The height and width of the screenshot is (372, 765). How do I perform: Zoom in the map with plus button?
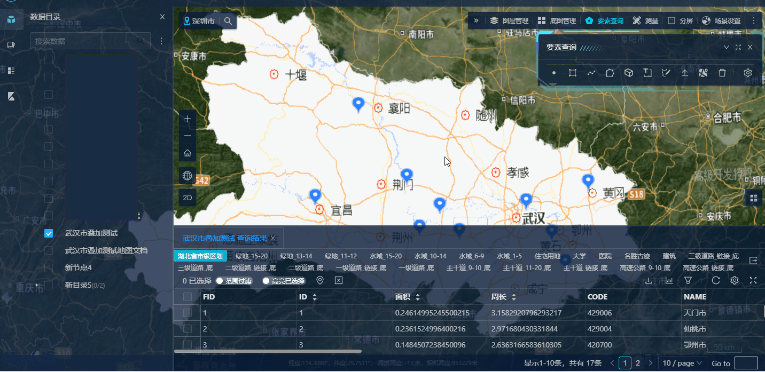pos(187,119)
